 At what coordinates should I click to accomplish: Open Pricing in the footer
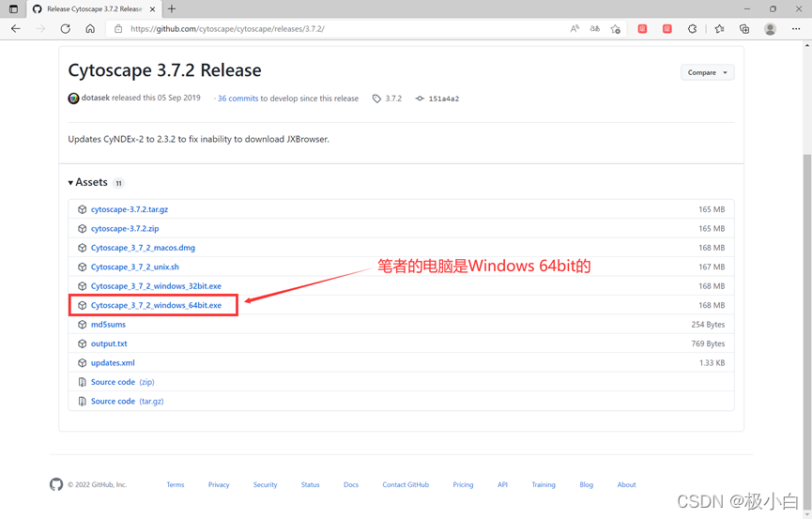(x=463, y=485)
